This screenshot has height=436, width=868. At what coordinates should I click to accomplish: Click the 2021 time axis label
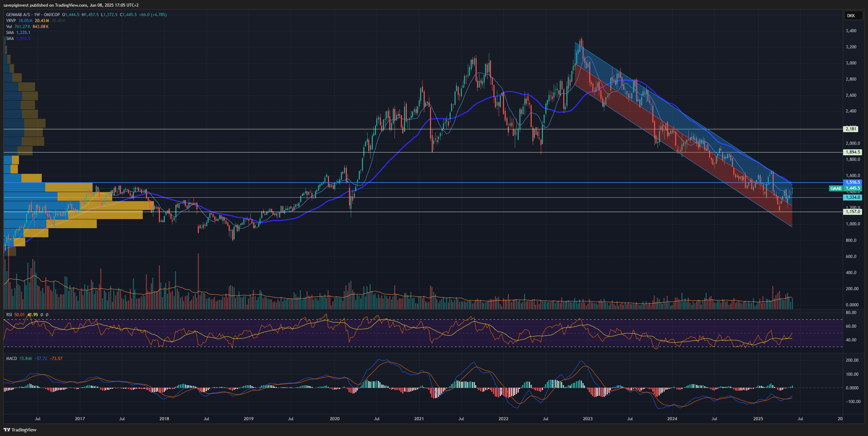click(419, 419)
